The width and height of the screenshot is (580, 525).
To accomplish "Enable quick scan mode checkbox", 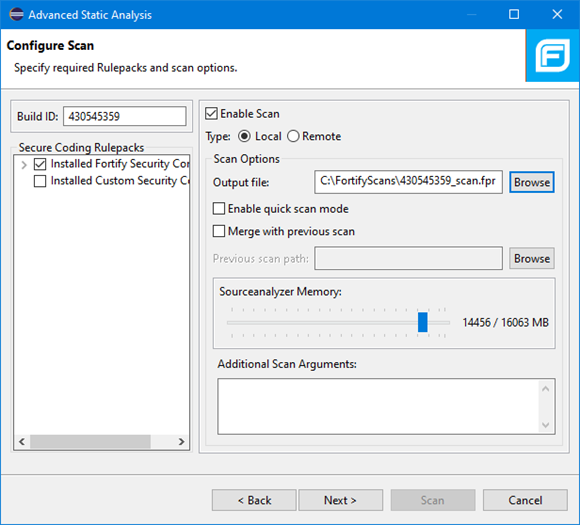I will pyautogui.click(x=219, y=209).
